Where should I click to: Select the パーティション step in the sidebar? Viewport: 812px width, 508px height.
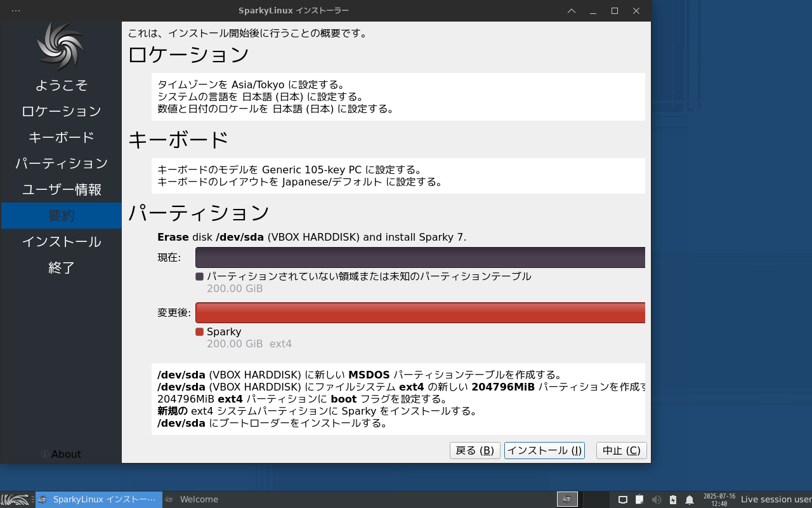(62, 163)
